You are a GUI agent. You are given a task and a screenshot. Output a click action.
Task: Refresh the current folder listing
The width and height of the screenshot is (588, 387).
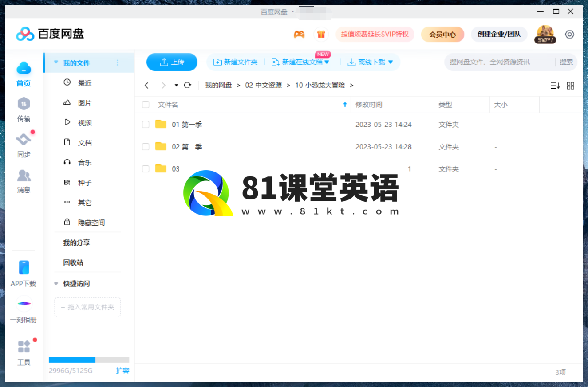(188, 85)
